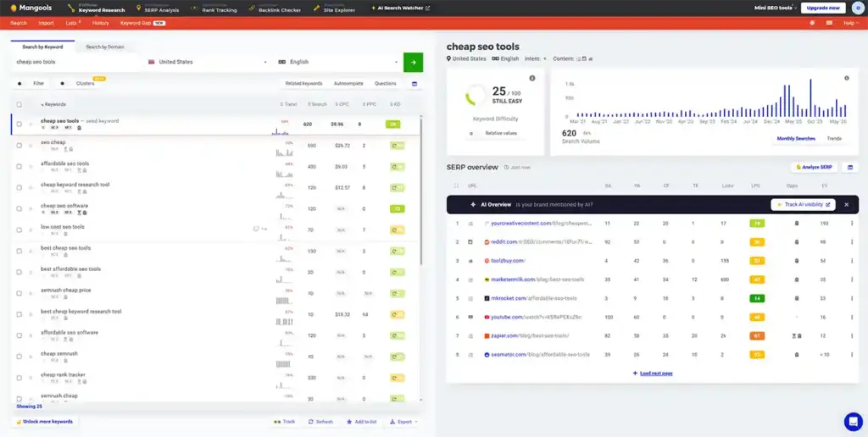Open KWFinder Keyword Research tool
This screenshot has width=868, height=437.
tap(97, 8)
